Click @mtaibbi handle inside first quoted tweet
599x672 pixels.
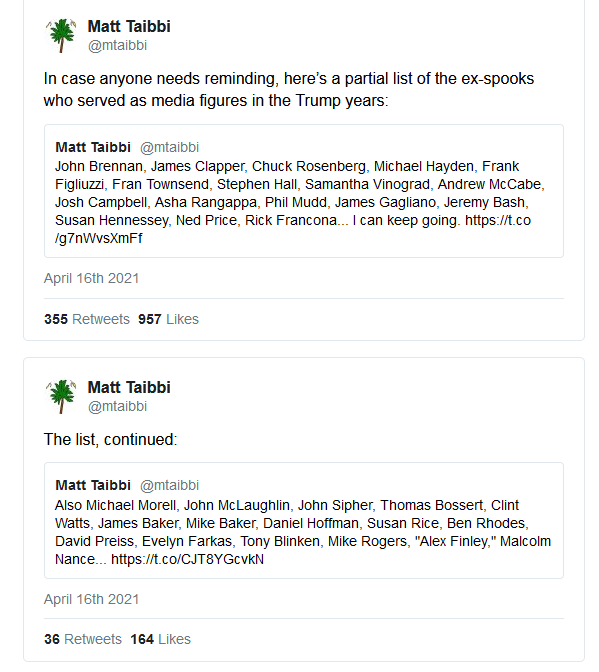coord(170,147)
